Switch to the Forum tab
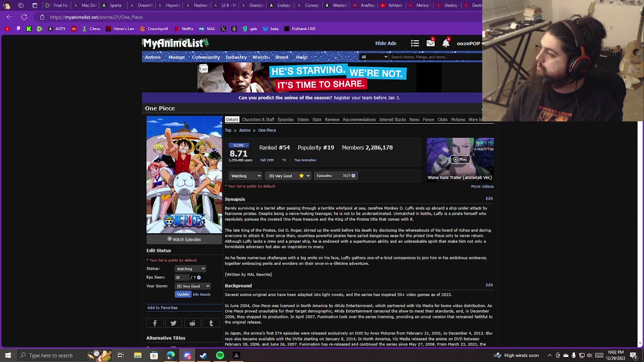The height and width of the screenshot is (362, 644). tap(428, 120)
